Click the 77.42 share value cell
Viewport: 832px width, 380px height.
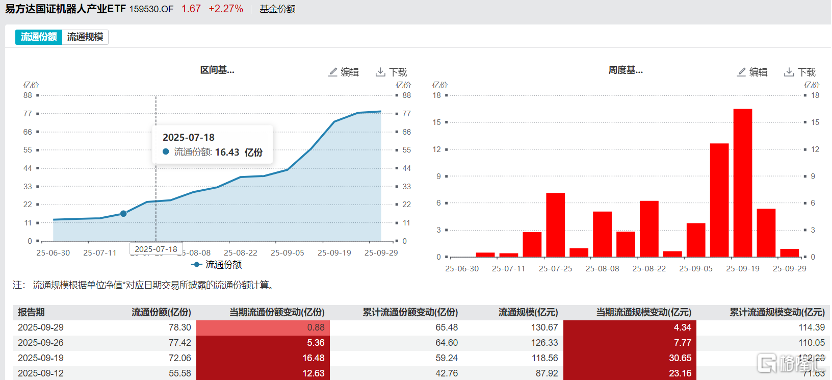(181, 342)
